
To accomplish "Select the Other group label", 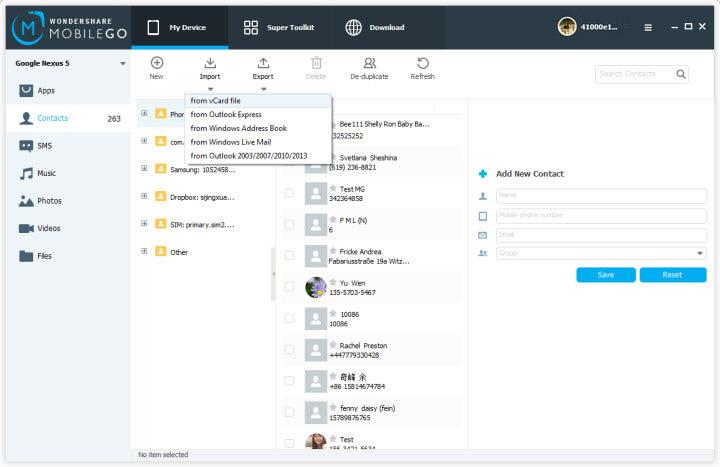I will [x=179, y=252].
